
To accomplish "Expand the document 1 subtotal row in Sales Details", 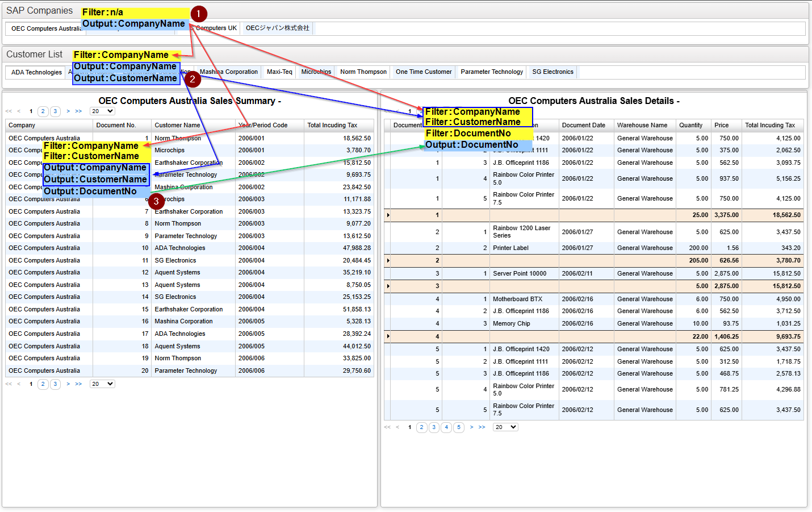I will (388, 215).
